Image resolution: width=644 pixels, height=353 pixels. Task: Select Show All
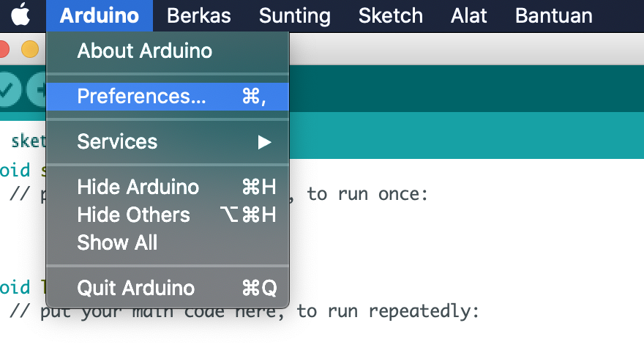point(168,242)
